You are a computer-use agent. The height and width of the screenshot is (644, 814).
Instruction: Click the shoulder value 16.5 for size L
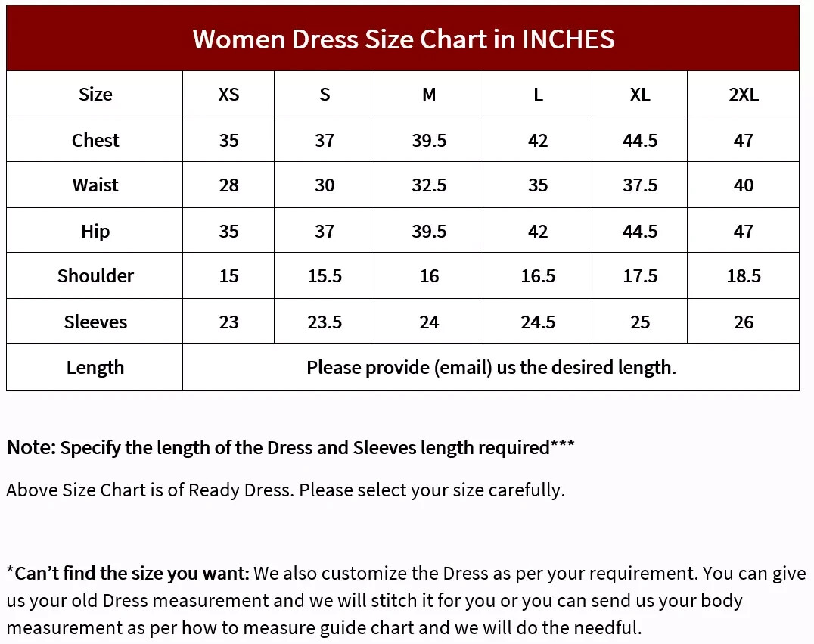point(538,275)
